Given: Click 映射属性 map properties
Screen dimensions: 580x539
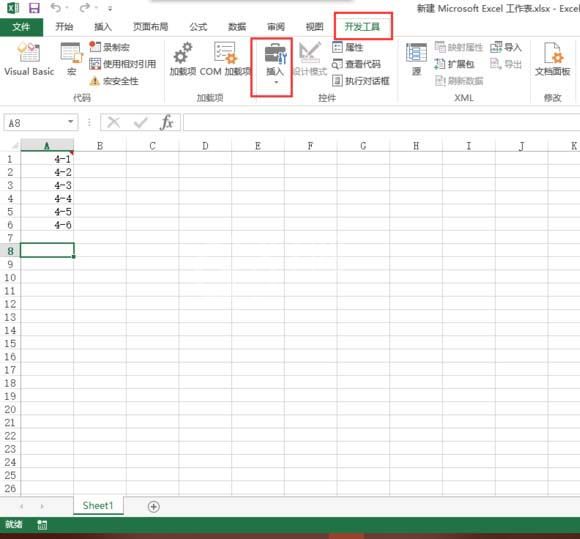Looking at the screenshot, I should [458, 47].
